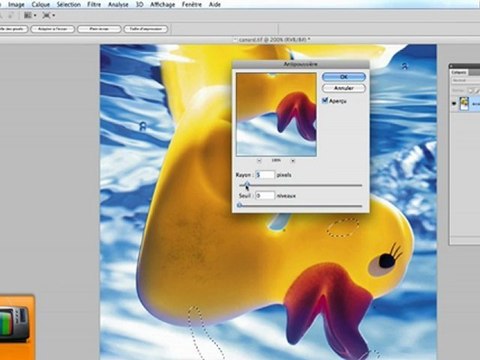480x360 pixels.
Task: Open the Calque menu
Action: point(41,4)
